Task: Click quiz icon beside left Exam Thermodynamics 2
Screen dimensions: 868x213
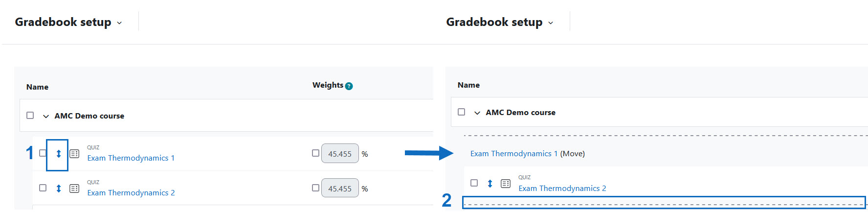Action: [x=74, y=189]
